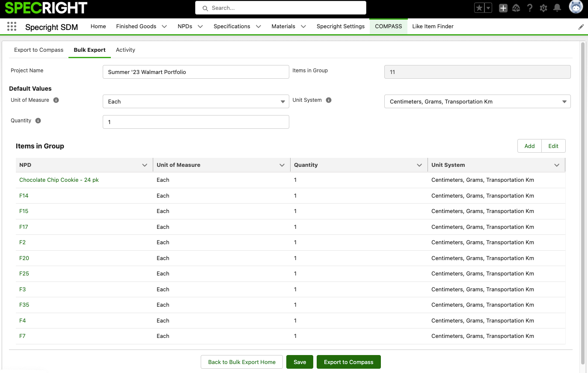Click the Favorites star icon
The height and width of the screenshot is (373, 588).
[479, 8]
